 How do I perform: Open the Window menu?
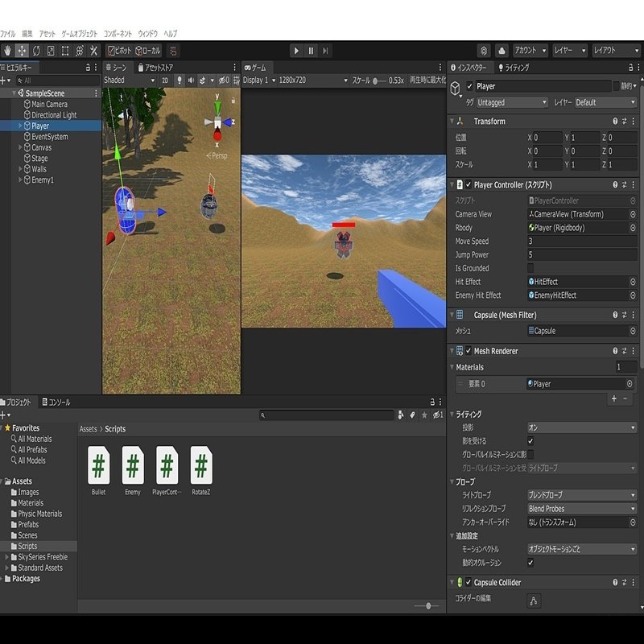147,34
